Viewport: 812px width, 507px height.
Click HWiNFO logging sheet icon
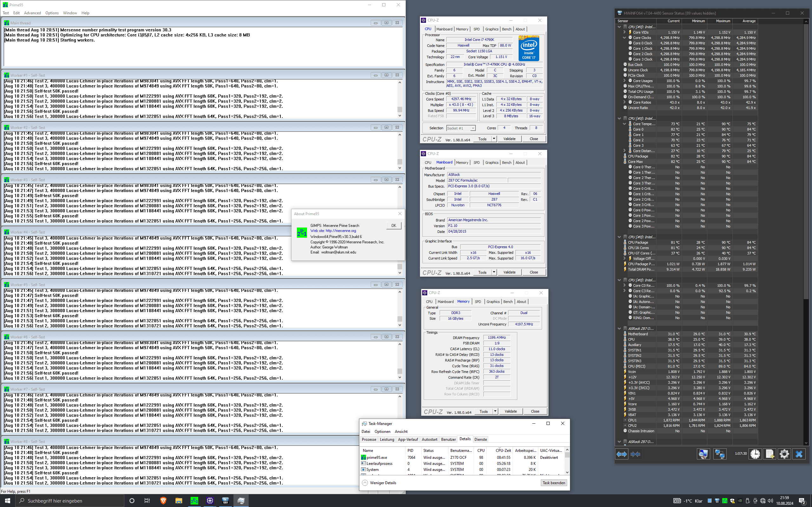(x=770, y=454)
